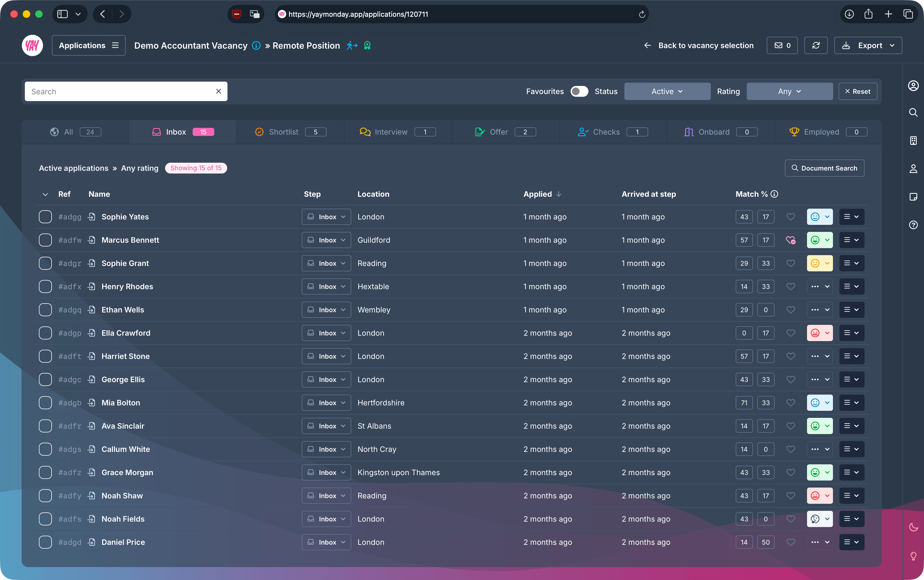Image resolution: width=924 pixels, height=580 pixels.
Task: Click the remote position walking-arrow icon
Action: click(x=352, y=46)
